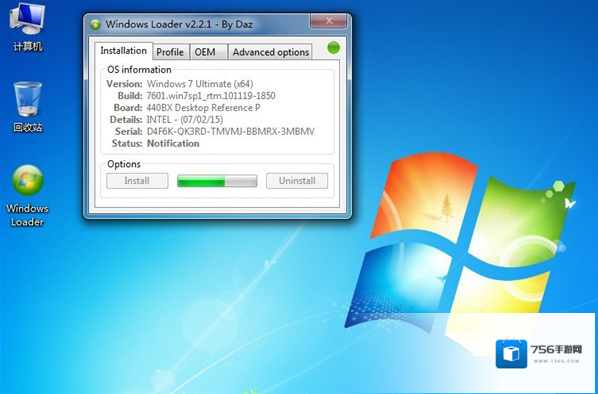Image resolution: width=598 pixels, height=394 pixels.
Task: Click the Version value Windows 7 Ultimate (x64)
Action: (200, 84)
